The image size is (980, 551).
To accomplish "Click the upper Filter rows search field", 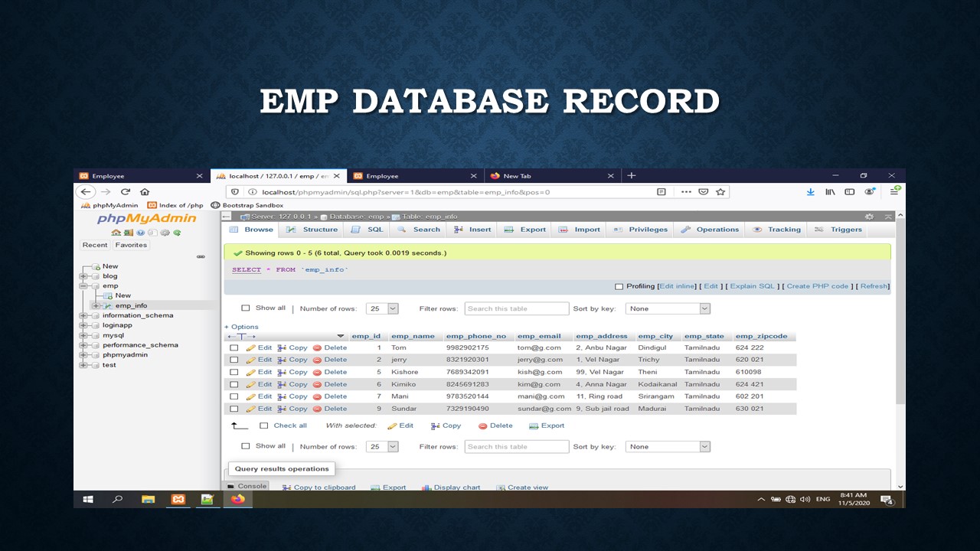I will click(x=517, y=308).
